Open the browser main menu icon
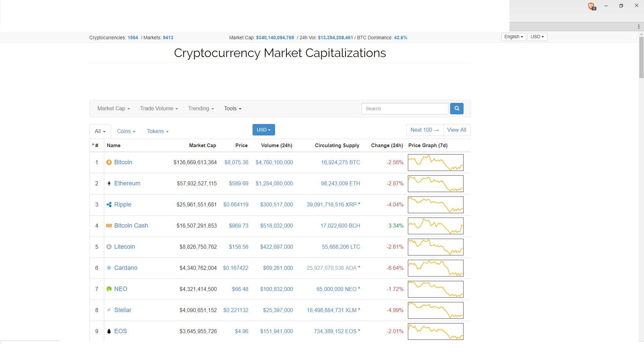This screenshot has height=362, width=644. (639, 27)
